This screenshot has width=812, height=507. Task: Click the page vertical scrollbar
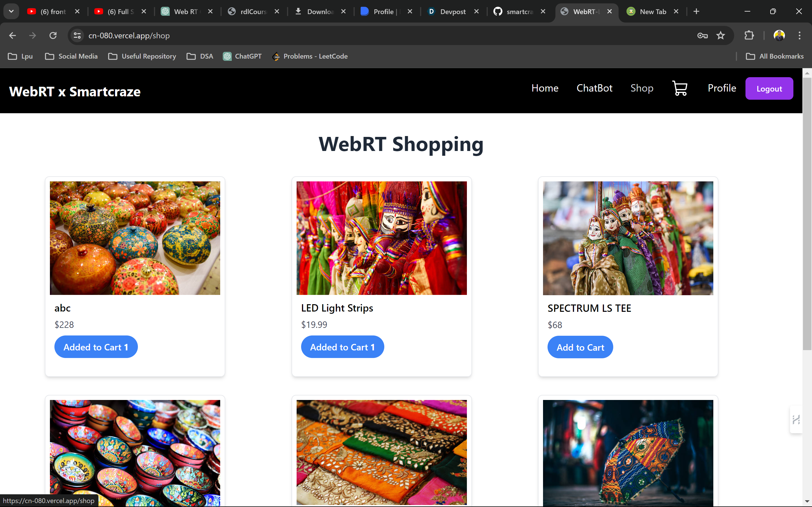[x=807, y=215]
